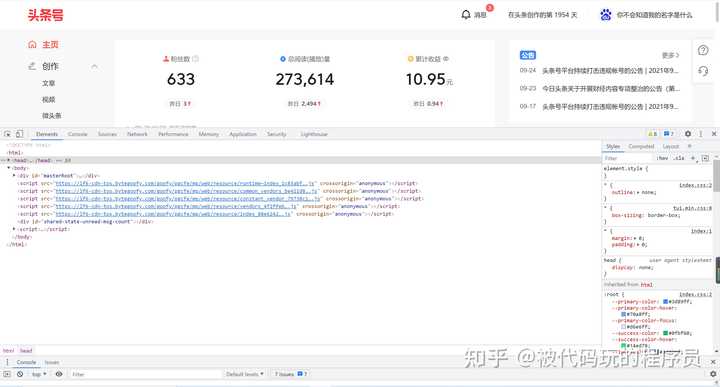The width and height of the screenshot is (720, 387).
Task: Expand the margin property shorthand triangle
Action: [634, 238]
